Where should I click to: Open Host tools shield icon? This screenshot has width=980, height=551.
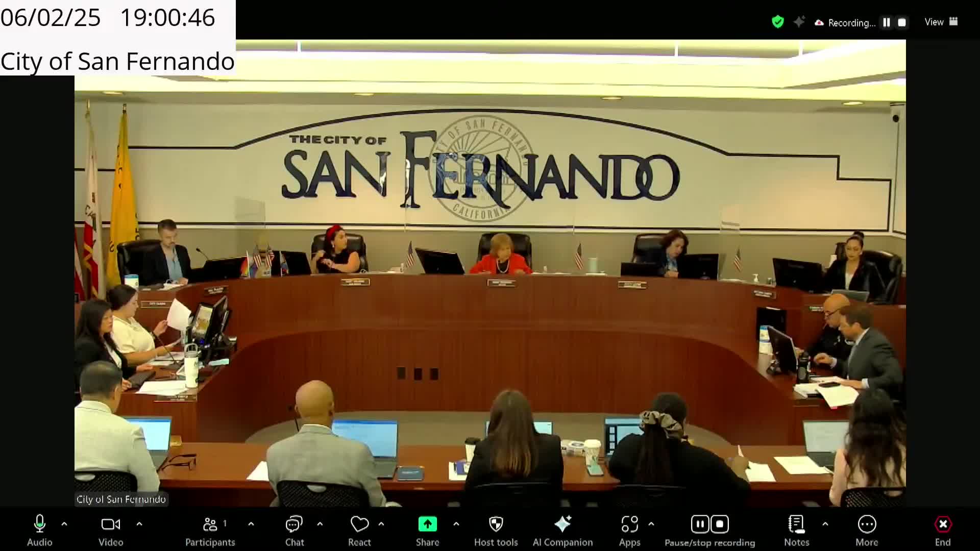(496, 524)
